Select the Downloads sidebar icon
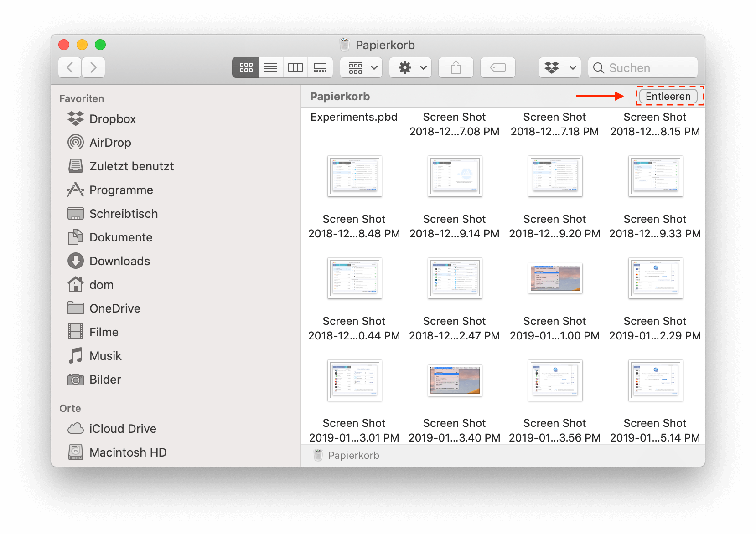The width and height of the screenshot is (756, 534). pyautogui.click(x=76, y=261)
